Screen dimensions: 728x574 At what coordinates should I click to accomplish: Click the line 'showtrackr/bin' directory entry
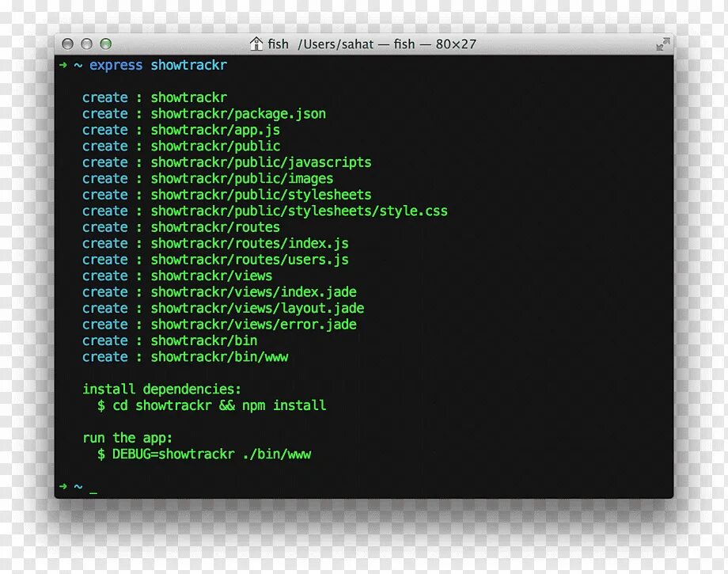pyautogui.click(x=204, y=341)
